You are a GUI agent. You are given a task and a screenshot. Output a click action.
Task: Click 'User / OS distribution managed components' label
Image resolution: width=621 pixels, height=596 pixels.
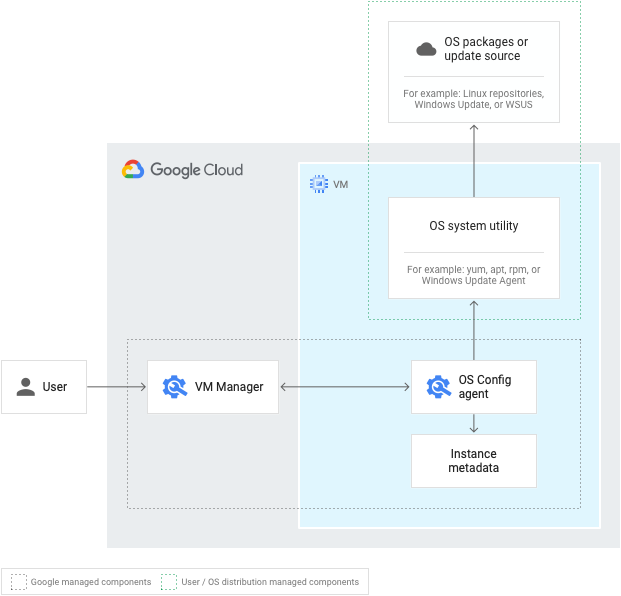[270, 582]
